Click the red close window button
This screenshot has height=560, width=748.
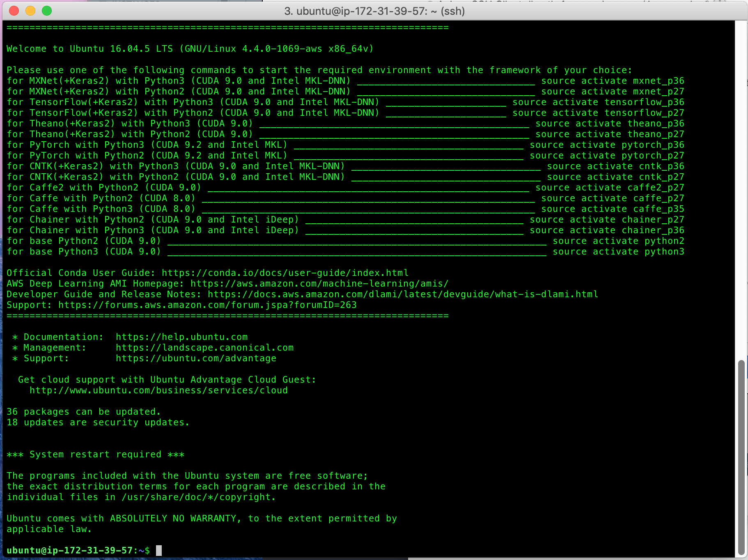pos(14,11)
